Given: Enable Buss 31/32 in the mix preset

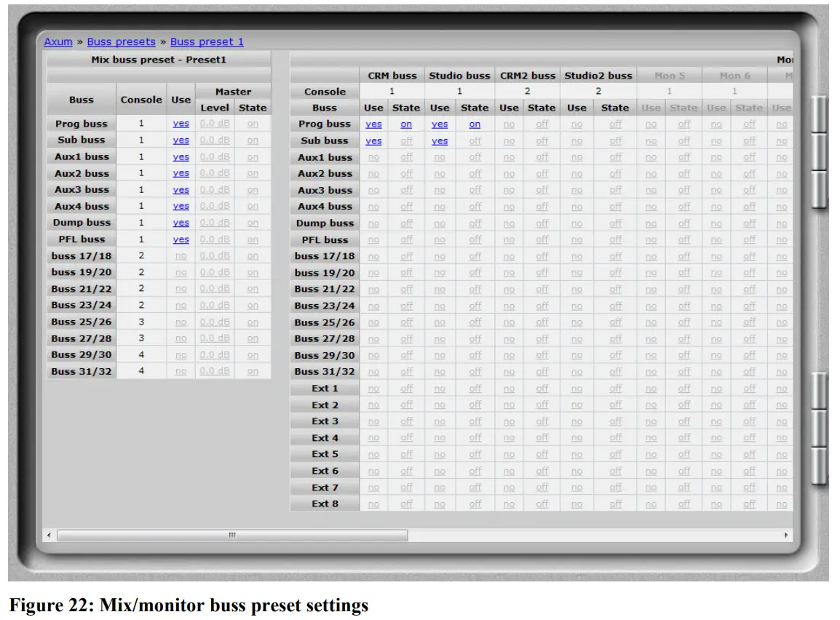Looking at the screenshot, I should pos(180,371).
